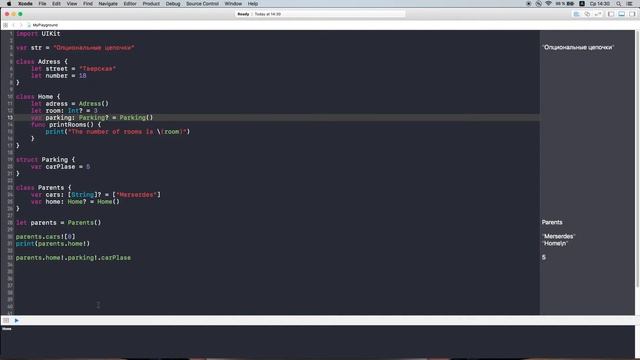Click the func printRooms() line
This screenshot has height=360, width=640.
coord(66,124)
